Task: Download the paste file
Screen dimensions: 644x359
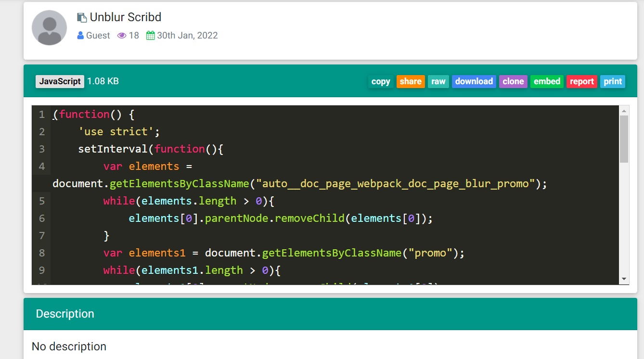Action: (474, 81)
